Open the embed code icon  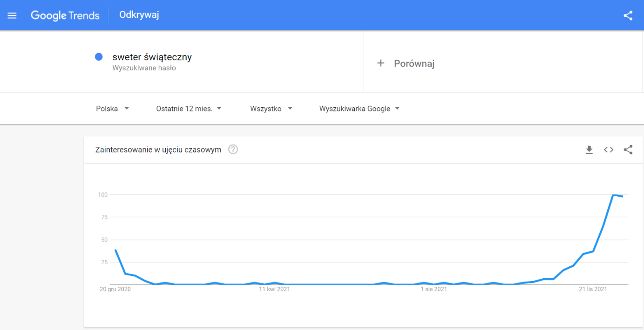tap(609, 150)
